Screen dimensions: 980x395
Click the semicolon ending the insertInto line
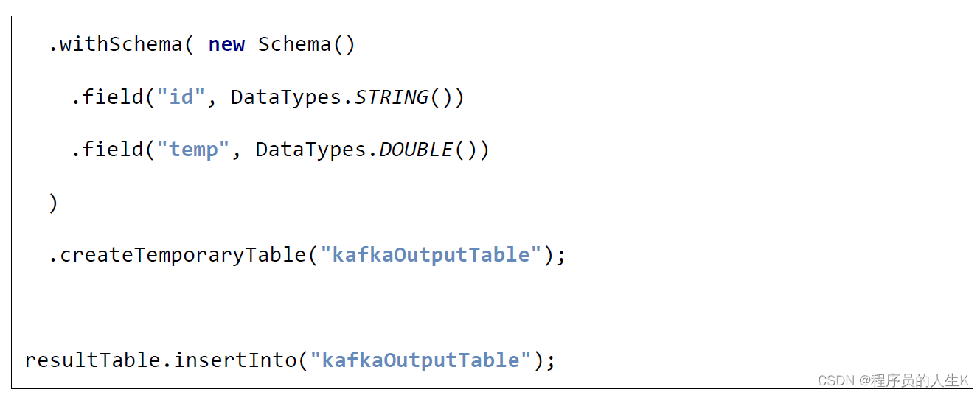(550, 360)
